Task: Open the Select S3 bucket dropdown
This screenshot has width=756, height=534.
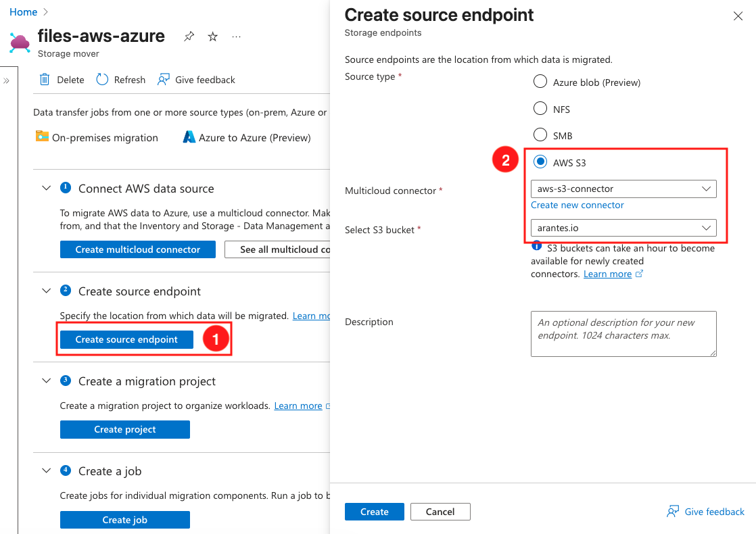Action: [623, 228]
